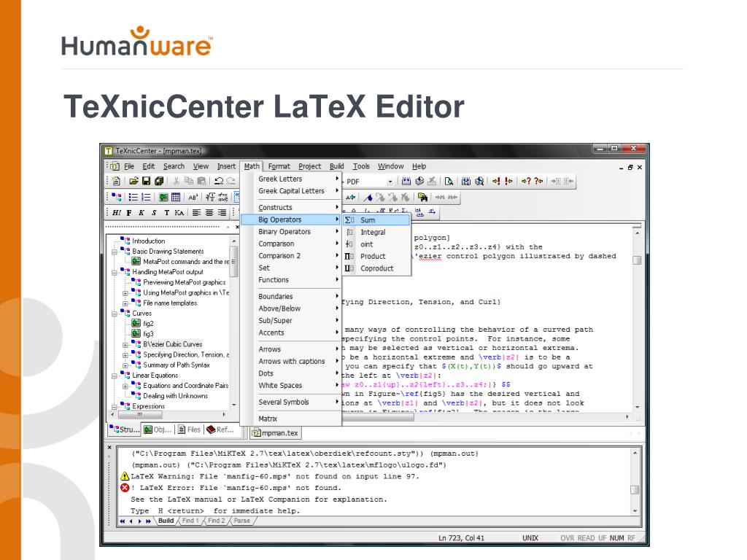Expand B\'ezier Cubic Curves node

point(125,345)
